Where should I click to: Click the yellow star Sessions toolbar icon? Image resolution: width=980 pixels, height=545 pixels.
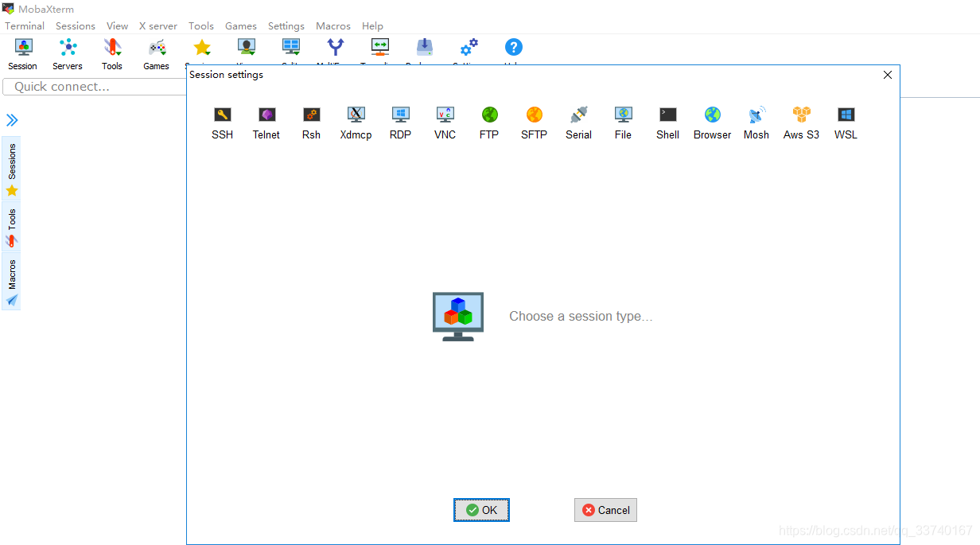click(202, 49)
